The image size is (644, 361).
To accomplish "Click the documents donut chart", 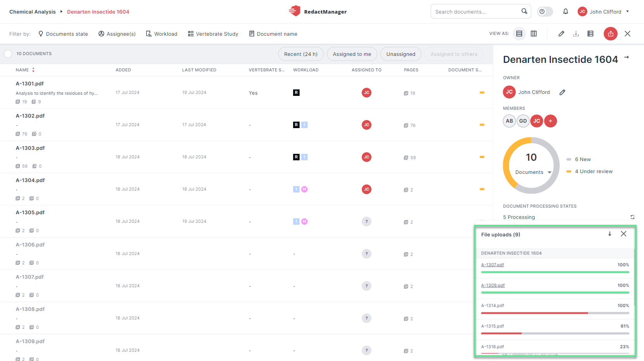I will click(x=531, y=165).
